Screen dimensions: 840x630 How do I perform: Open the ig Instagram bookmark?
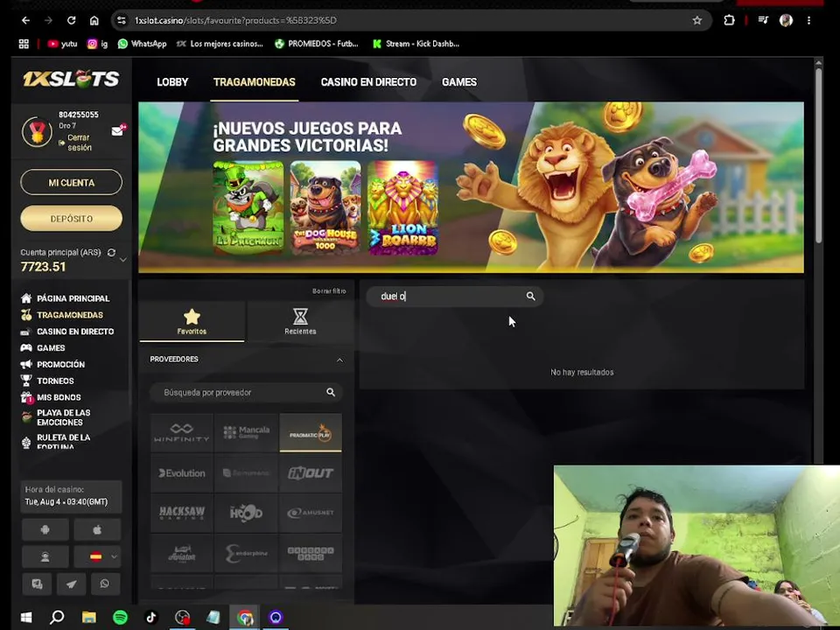tap(97, 44)
